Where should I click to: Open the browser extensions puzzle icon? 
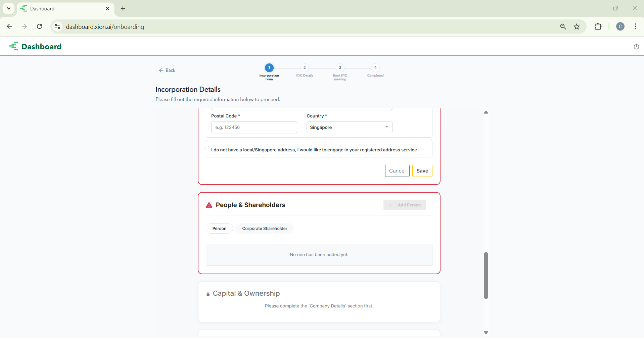pyautogui.click(x=598, y=27)
